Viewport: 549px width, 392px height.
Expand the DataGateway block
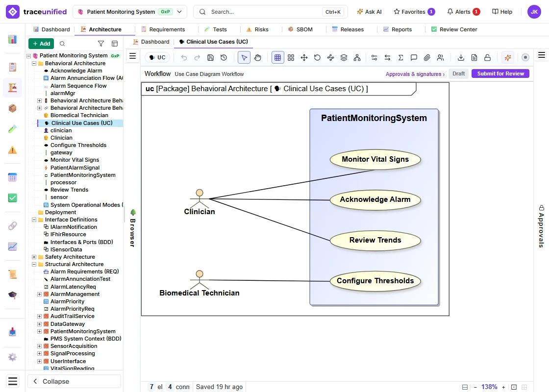point(40,324)
